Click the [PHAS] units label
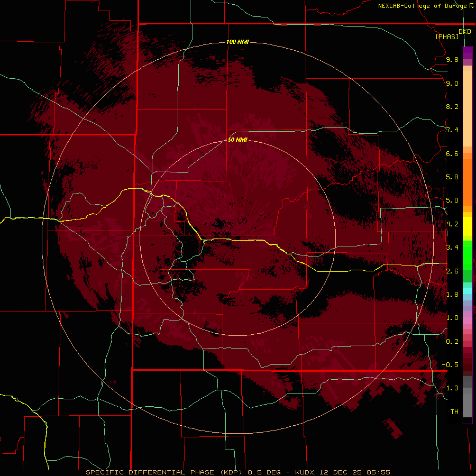476x476 pixels. coord(447,36)
